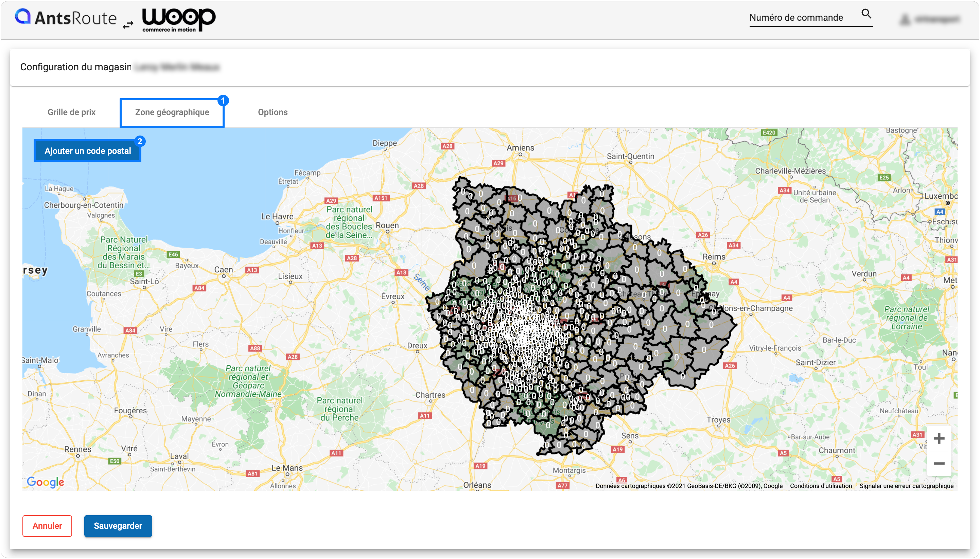Click the Chaumont label on map
Image resolution: width=980 pixels, height=559 pixels.
[x=837, y=450]
